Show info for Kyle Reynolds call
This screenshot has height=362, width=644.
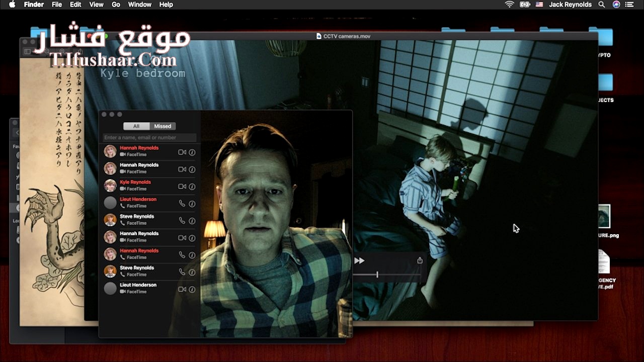pos(192,187)
